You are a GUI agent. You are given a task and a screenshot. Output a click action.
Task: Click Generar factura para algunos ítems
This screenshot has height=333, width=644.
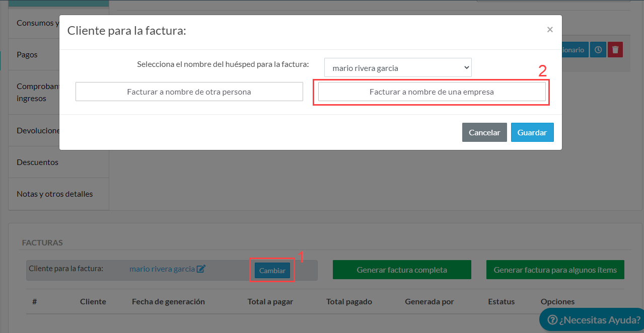click(x=555, y=270)
